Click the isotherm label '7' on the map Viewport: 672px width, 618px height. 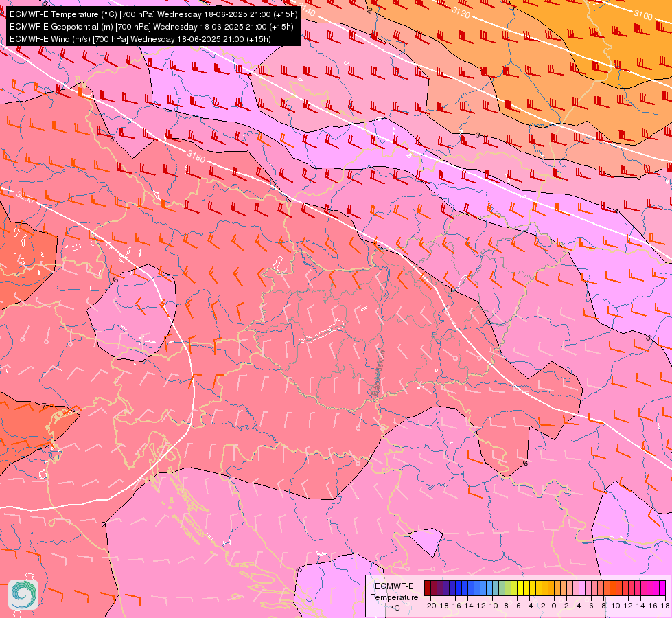click(44, 406)
